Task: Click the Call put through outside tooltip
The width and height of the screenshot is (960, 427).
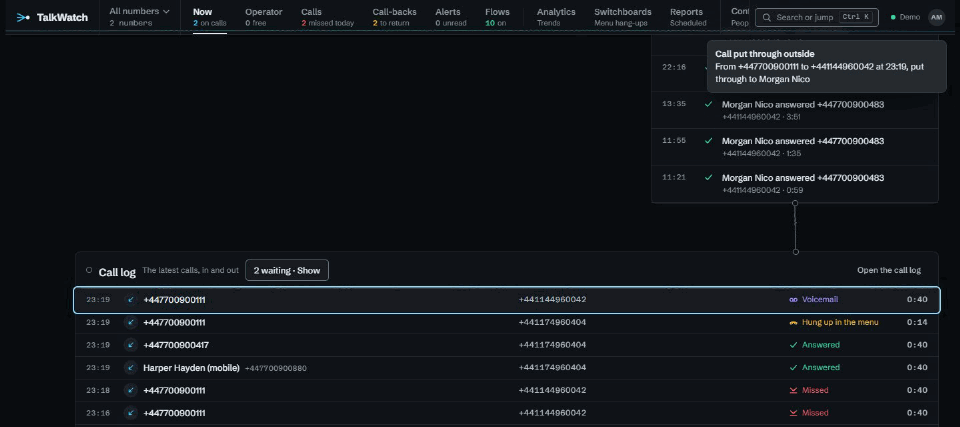Action: [x=827, y=66]
